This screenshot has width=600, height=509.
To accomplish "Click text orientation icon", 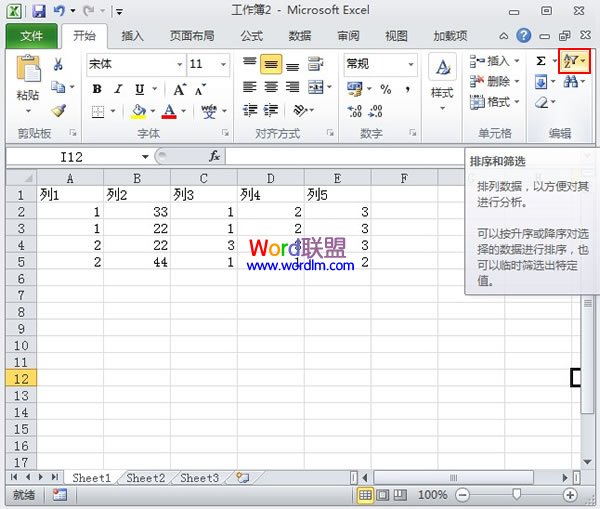I will point(300,110).
